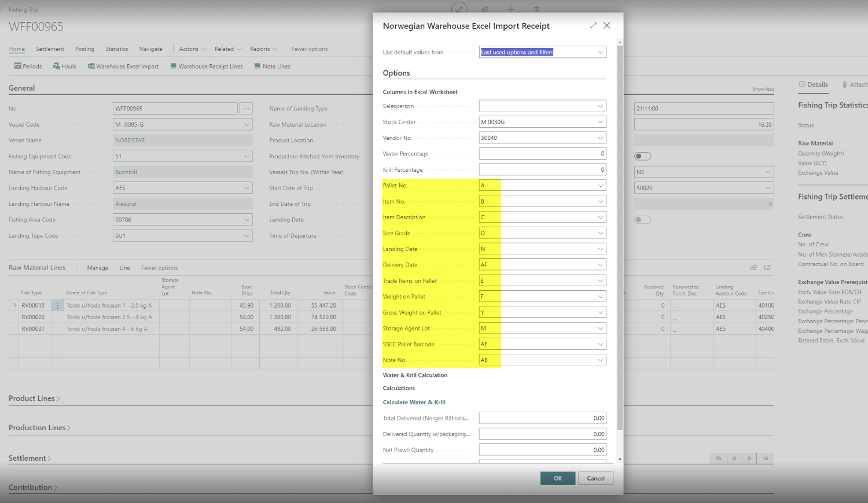Click the row options dots for RV00018
The image size is (868, 503).
[57, 305]
